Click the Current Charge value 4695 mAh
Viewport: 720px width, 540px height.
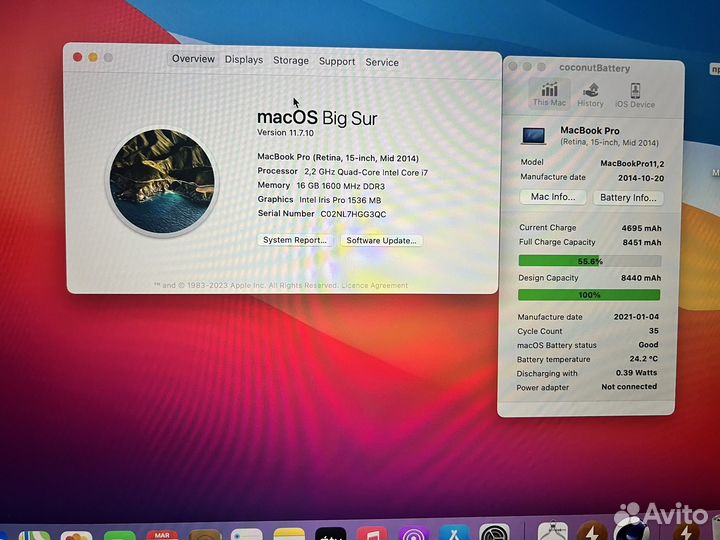coord(641,228)
